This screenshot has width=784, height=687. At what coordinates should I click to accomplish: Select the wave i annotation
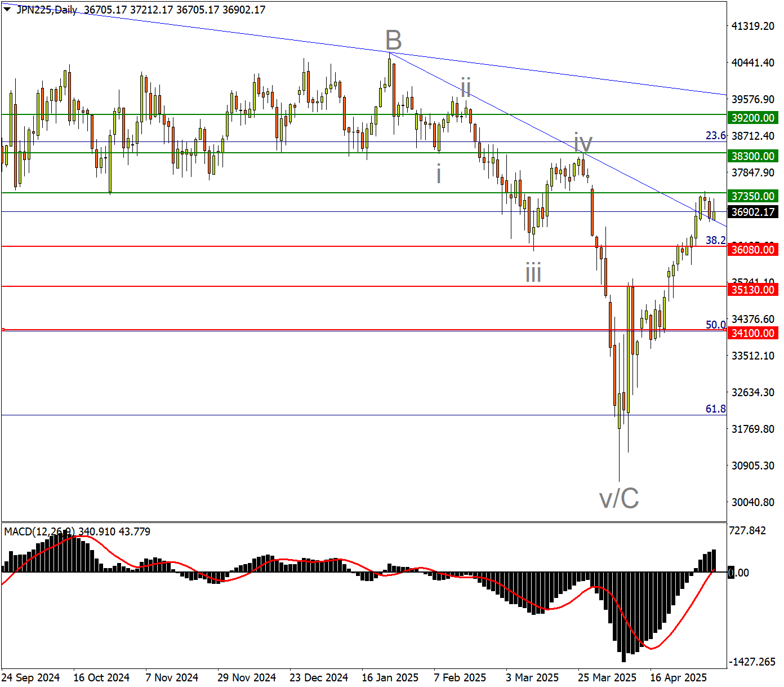pyautogui.click(x=439, y=174)
